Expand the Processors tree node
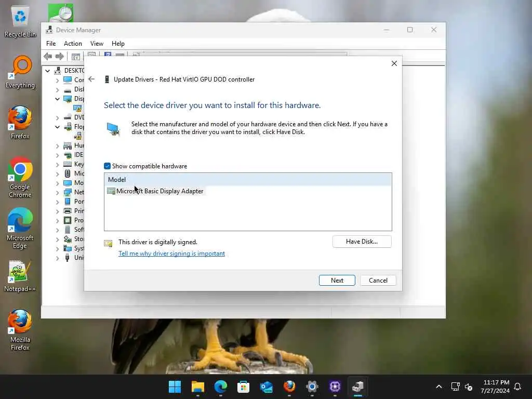Viewport: 532px width, 399px height. pyautogui.click(x=57, y=220)
